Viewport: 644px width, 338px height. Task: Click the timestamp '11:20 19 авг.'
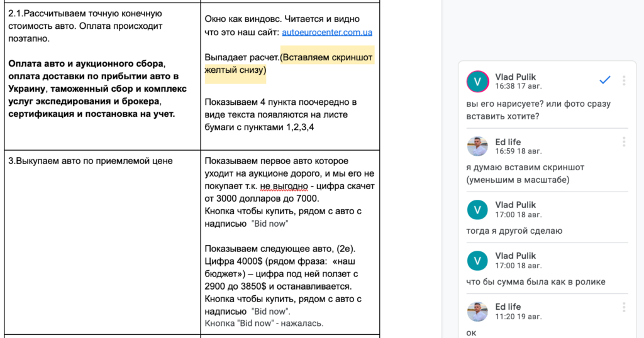click(x=518, y=317)
